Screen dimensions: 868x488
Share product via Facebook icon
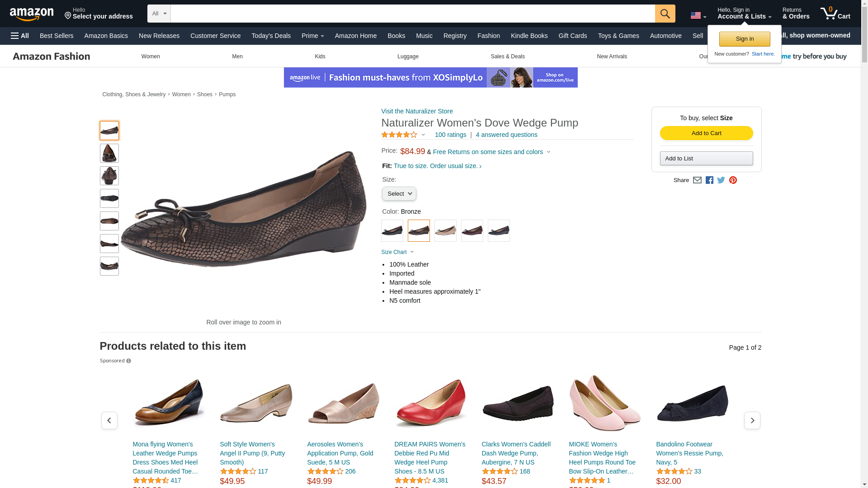click(709, 180)
